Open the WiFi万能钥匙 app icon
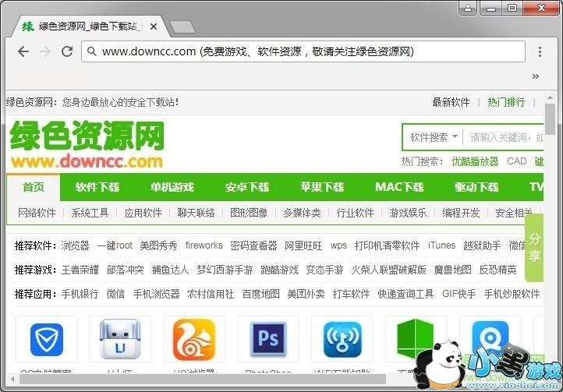 [342, 339]
